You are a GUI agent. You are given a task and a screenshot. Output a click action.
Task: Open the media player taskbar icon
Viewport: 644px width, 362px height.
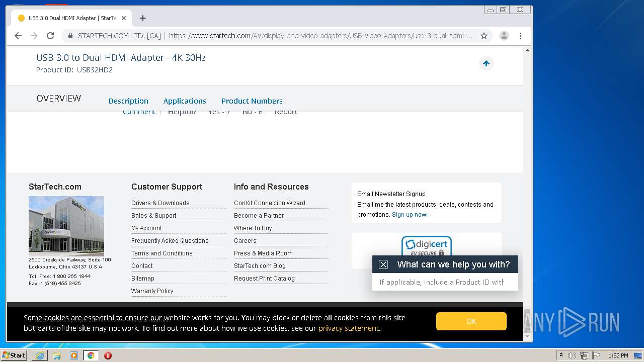pyautogui.click(x=74, y=355)
